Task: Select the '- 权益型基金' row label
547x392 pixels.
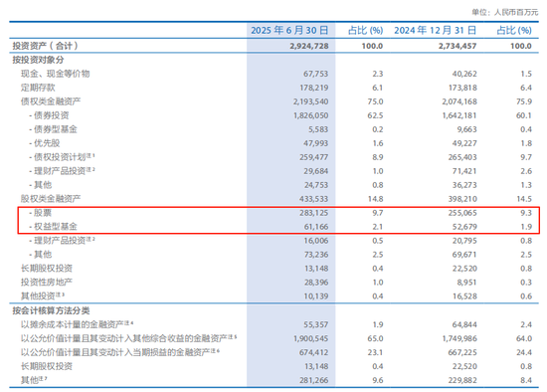Action: click(53, 227)
